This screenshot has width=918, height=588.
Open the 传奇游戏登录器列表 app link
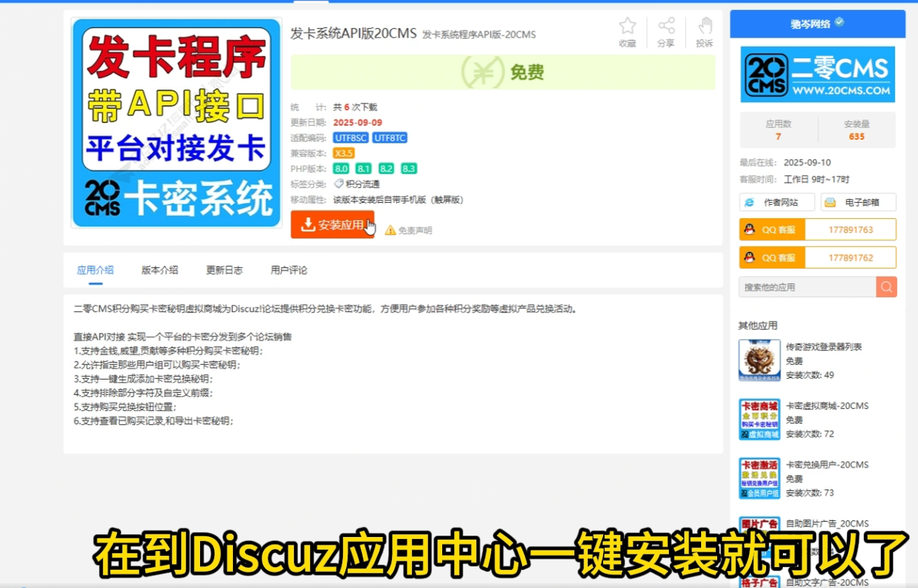pos(824,347)
